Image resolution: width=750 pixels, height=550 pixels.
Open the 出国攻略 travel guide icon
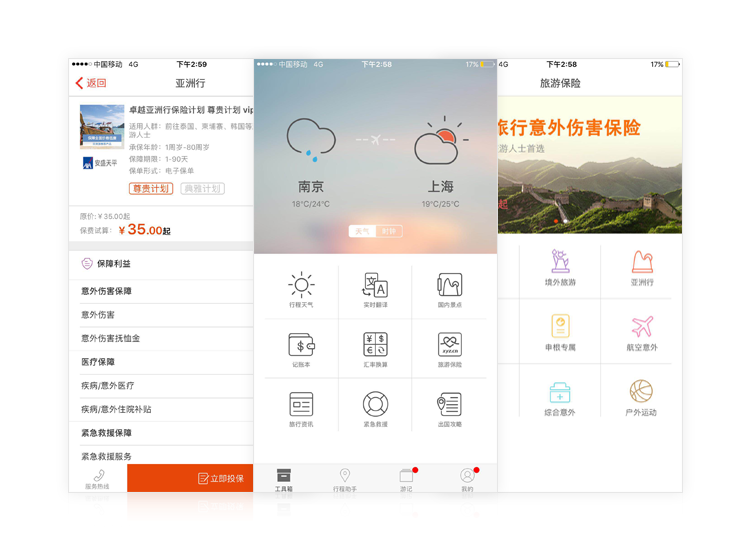[450, 405]
